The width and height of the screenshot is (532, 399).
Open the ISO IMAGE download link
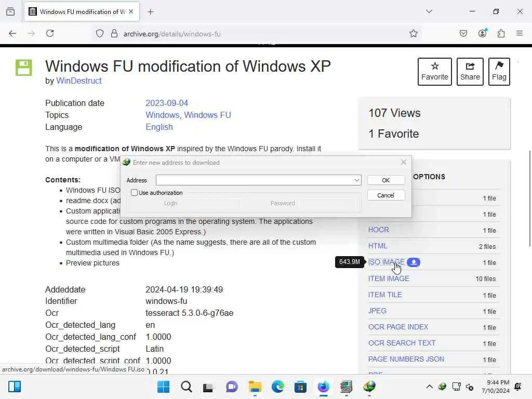point(387,262)
